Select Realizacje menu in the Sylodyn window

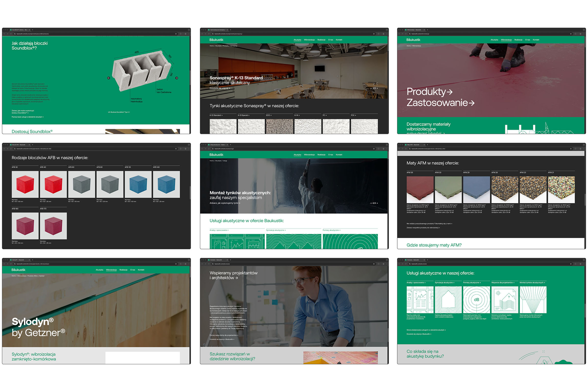click(x=123, y=270)
